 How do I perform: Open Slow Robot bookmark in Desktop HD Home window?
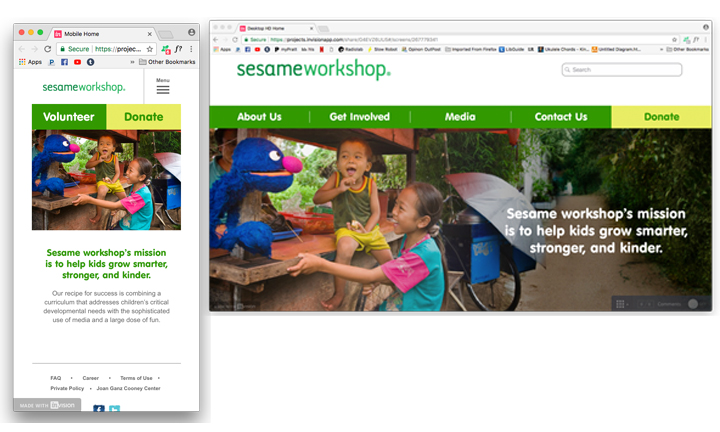coord(382,49)
